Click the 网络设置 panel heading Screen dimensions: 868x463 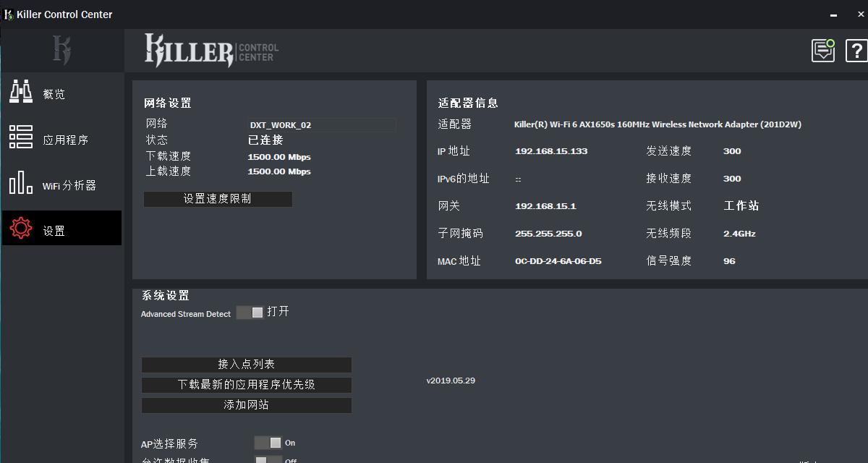click(168, 103)
